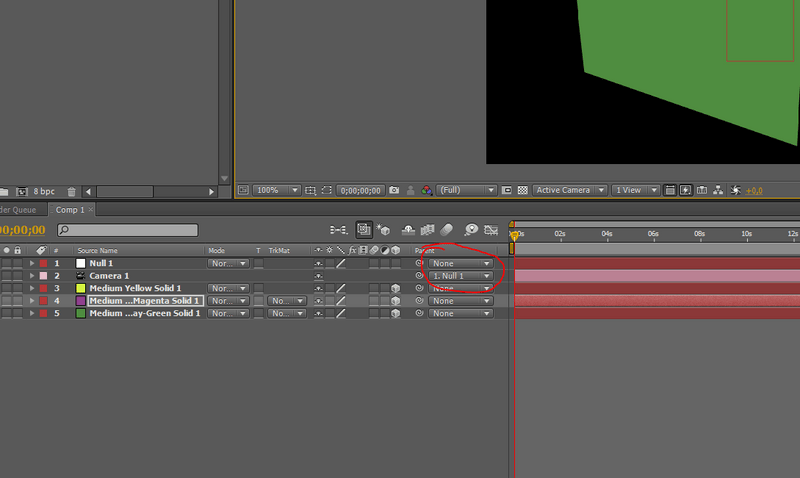
Task: Toggle 3D layer switch for Green Solid layer
Action: [x=395, y=314]
